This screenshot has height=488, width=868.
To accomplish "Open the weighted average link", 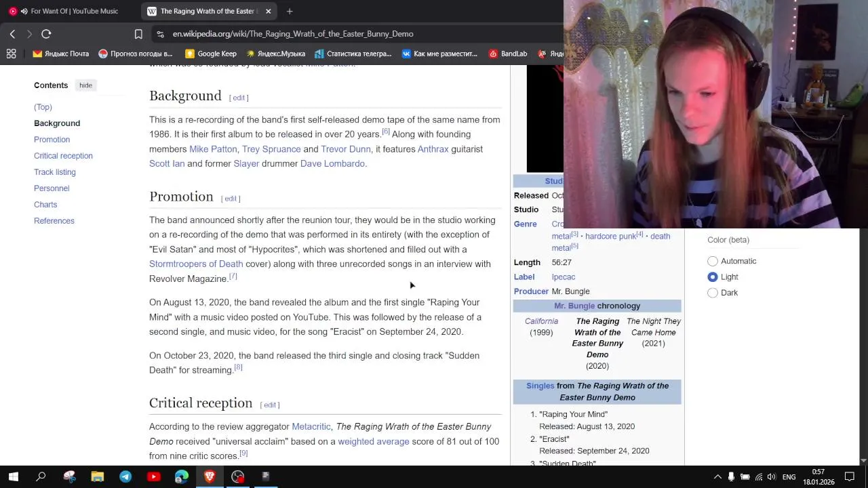I will (x=374, y=441).
